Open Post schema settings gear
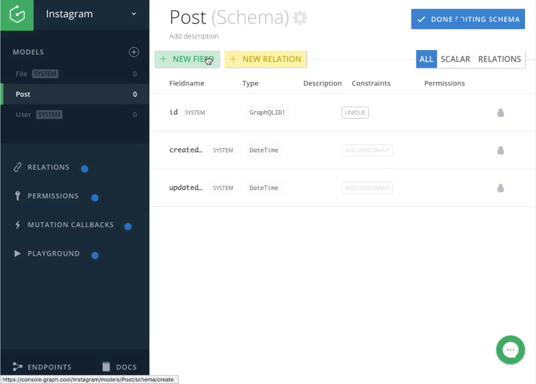 click(x=300, y=18)
